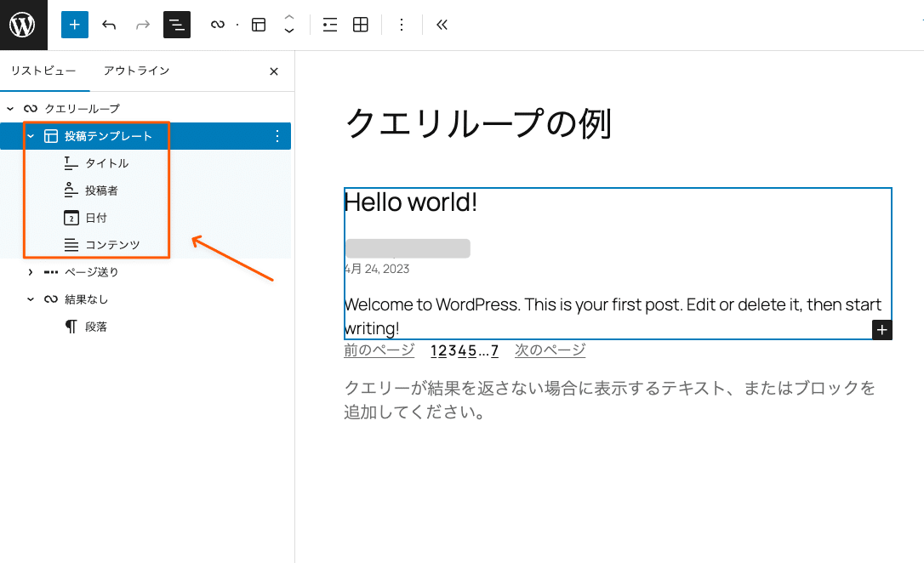Collapse the 投稿テンプレート tree item
The height and width of the screenshot is (563, 924).
pos(32,134)
